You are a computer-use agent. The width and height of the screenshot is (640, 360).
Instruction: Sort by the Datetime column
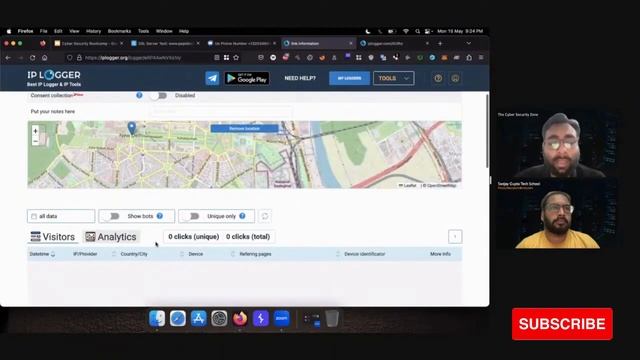42,254
